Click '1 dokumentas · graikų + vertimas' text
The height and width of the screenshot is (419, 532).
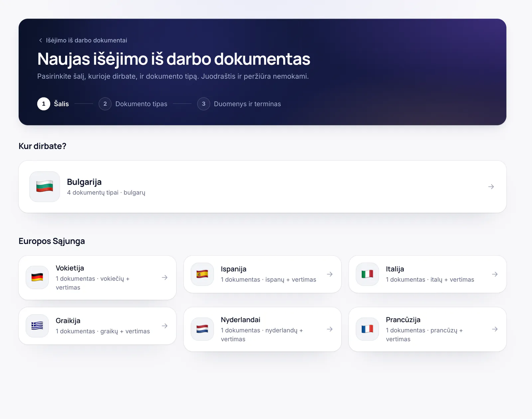pyautogui.click(x=103, y=331)
